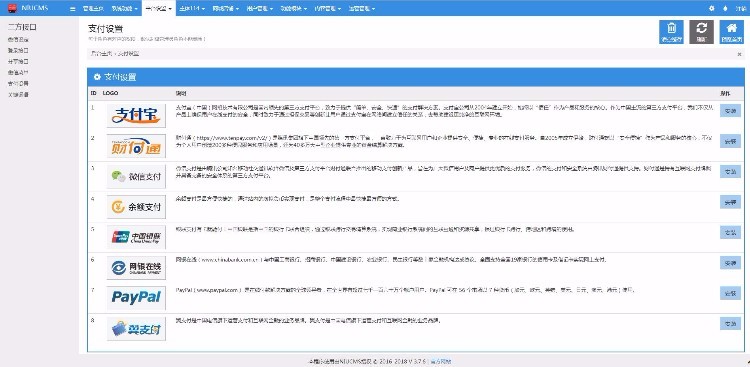Toggle the hamburger sidebar menu icon

tap(73, 9)
